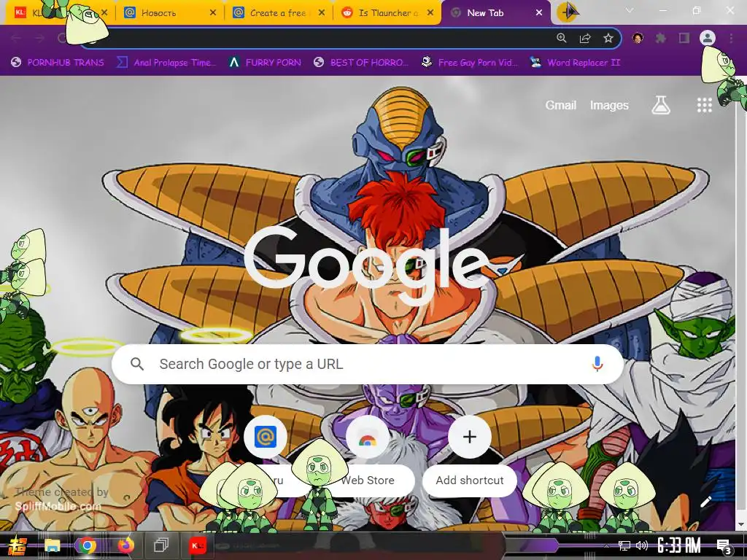Open Task View on the taskbar
This screenshot has height=560, width=747.
(x=161, y=545)
